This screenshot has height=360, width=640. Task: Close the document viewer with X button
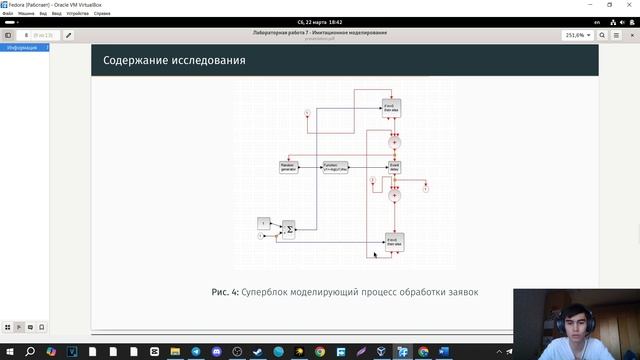(632, 36)
